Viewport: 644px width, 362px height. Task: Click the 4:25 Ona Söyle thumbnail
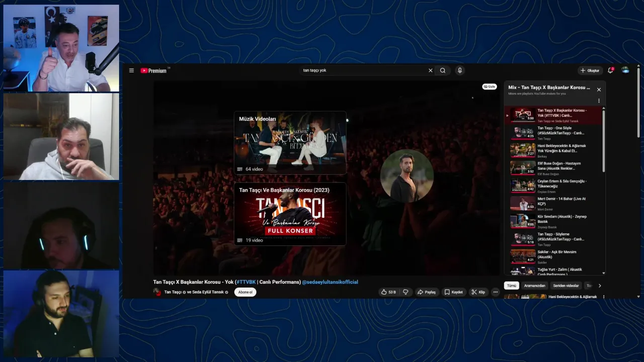[523, 133]
